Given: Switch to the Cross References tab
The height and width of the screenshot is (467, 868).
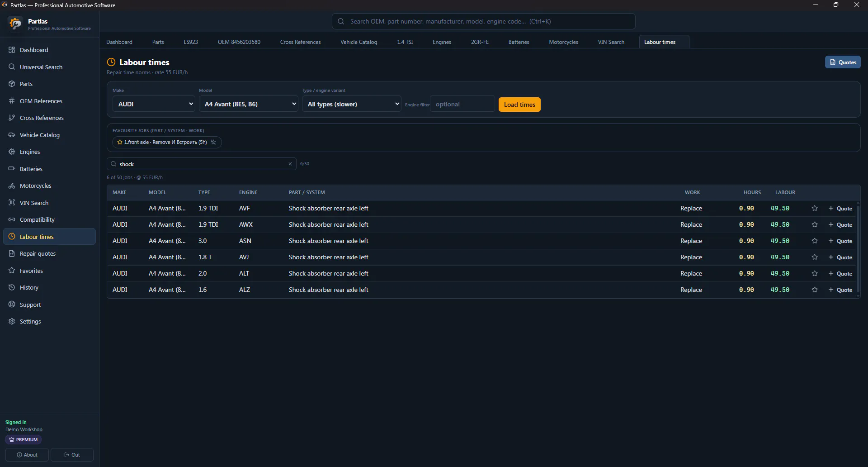Looking at the screenshot, I should 300,42.
